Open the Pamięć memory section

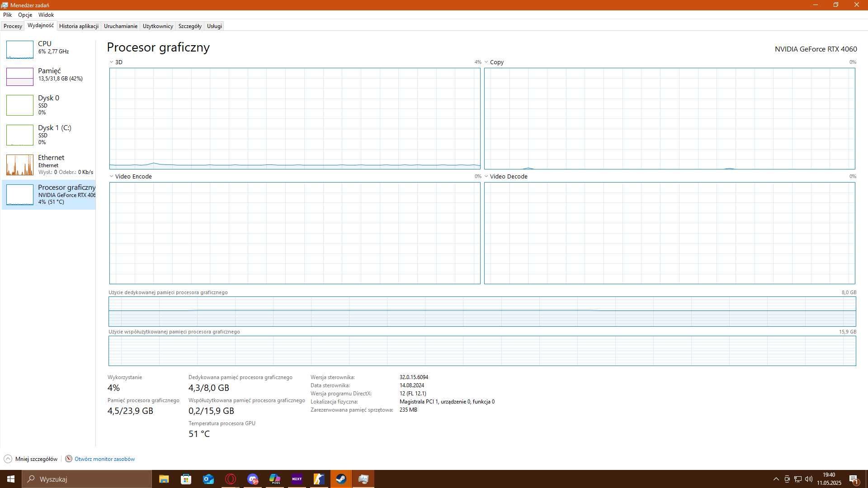[49, 76]
